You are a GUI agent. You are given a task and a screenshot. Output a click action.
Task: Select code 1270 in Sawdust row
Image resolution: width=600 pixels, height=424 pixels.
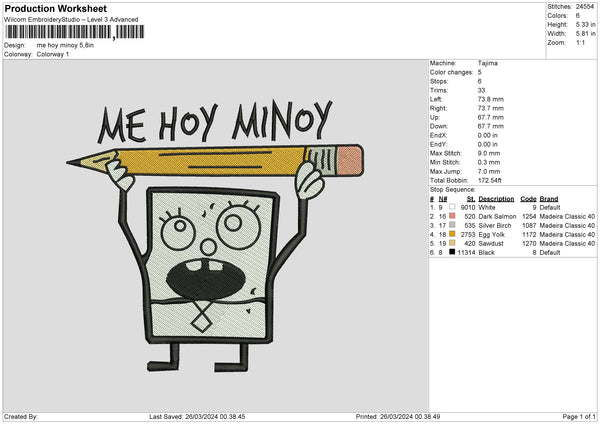529,243
